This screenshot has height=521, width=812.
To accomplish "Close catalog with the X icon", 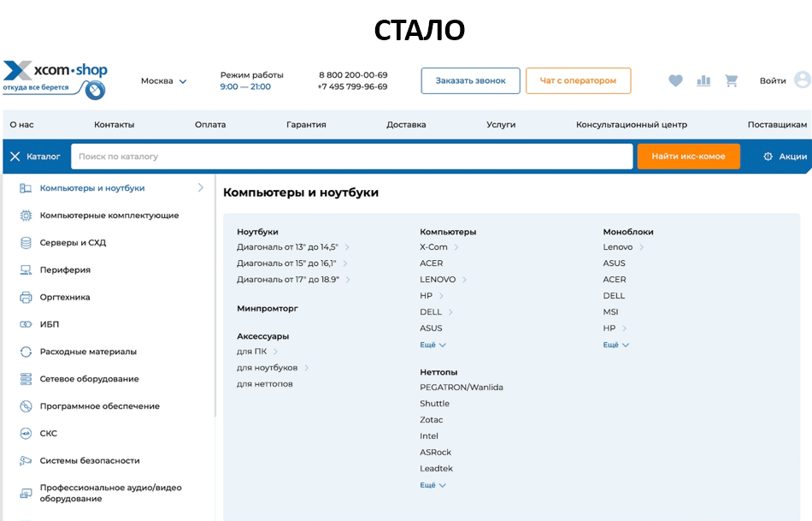I will tap(15, 157).
